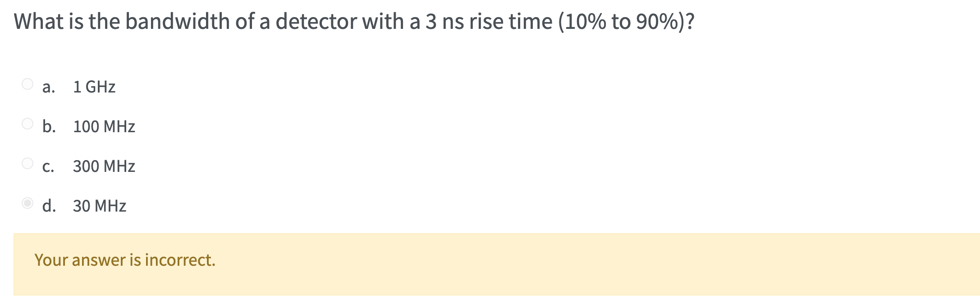980x305 pixels.
Task: Choose the 300 MHz answer option
Action: pyautogui.click(x=104, y=166)
